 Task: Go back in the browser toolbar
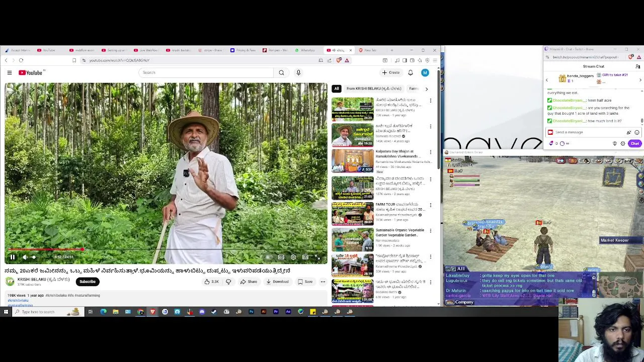6,60
